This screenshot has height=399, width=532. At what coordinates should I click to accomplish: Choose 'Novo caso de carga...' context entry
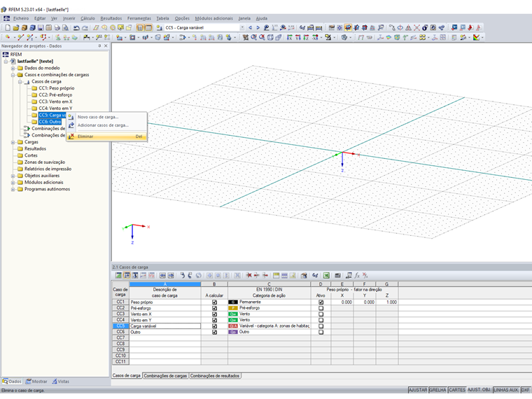click(107, 117)
